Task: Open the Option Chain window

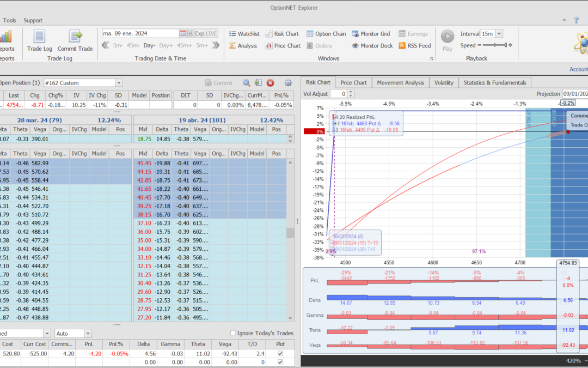Action: pyautogui.click(x=326, y=34)
